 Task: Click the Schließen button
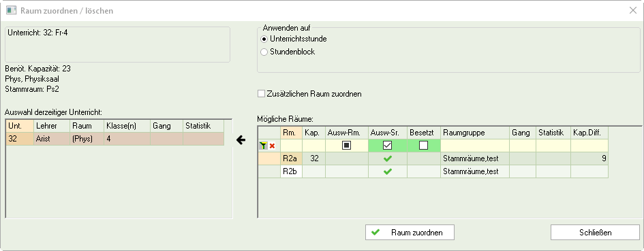(x=595, y=233)
